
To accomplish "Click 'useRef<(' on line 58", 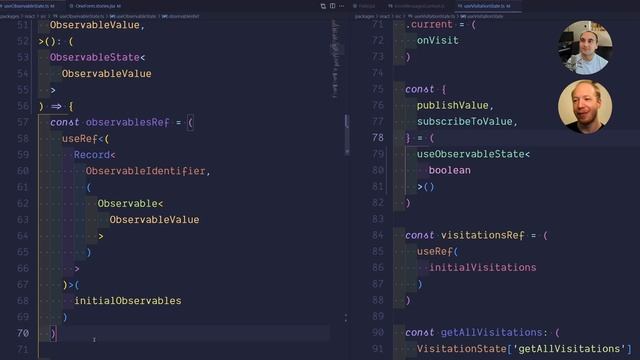I will pyautogui.click(x=85, y=138).
